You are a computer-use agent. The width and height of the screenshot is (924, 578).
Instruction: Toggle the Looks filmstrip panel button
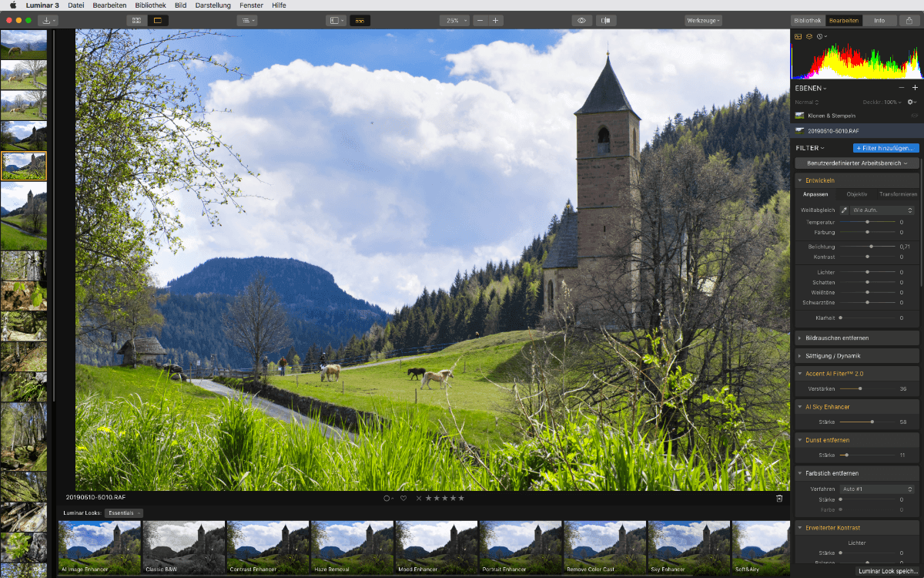[360, 21]
